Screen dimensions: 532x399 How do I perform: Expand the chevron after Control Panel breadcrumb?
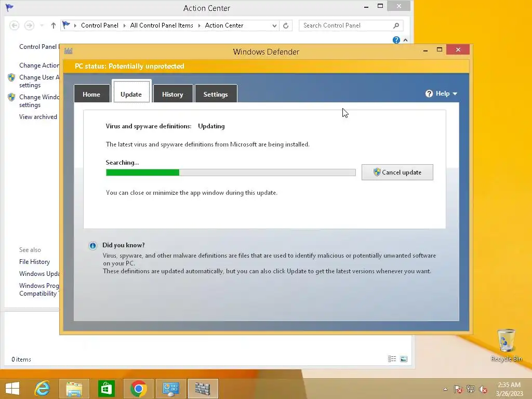pyautogui.click(x=124, y=26)
